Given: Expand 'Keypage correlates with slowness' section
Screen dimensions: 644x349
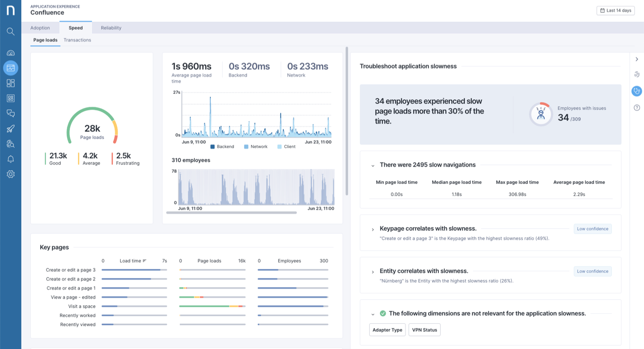Looking at the screenshot, I should pyautogui.click(x=373, y=229).
